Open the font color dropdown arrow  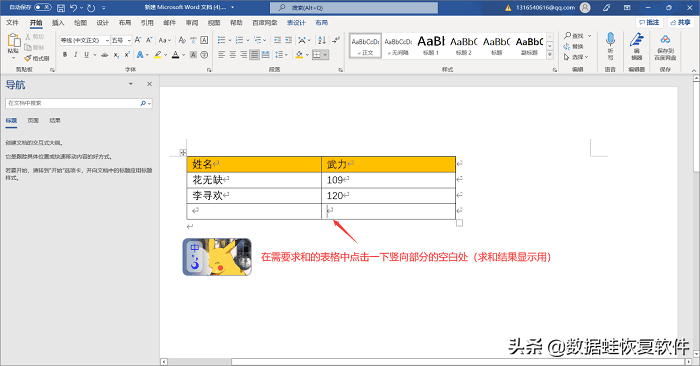coord(184,55)
